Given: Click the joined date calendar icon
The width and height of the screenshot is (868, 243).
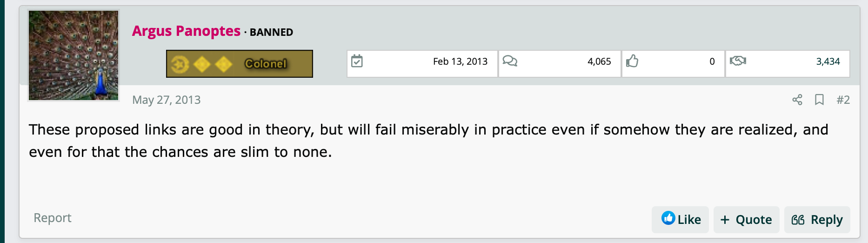Looking at the screenshot, I should tap(357, 61).
